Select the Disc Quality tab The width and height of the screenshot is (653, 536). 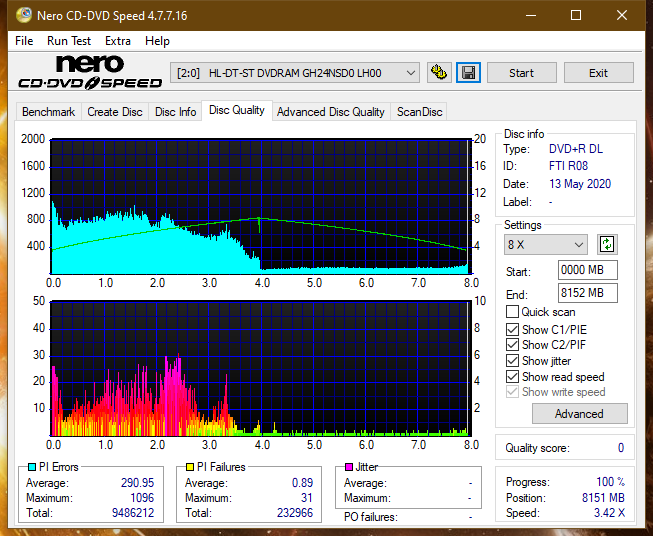point(237,110)
